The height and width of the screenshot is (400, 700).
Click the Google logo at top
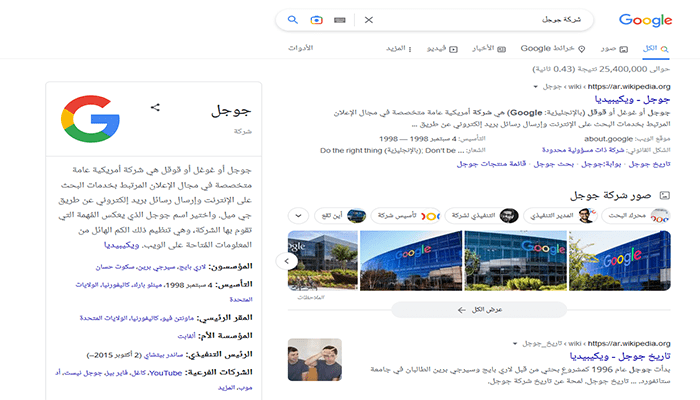645,20
